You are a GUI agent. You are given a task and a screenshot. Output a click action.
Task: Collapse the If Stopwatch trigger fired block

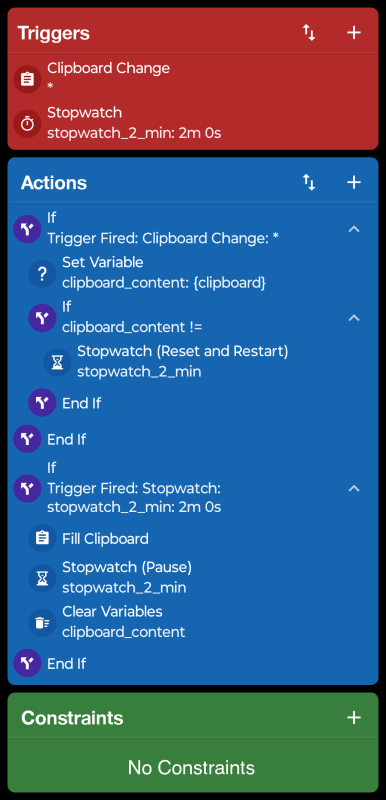click(353, 488)
